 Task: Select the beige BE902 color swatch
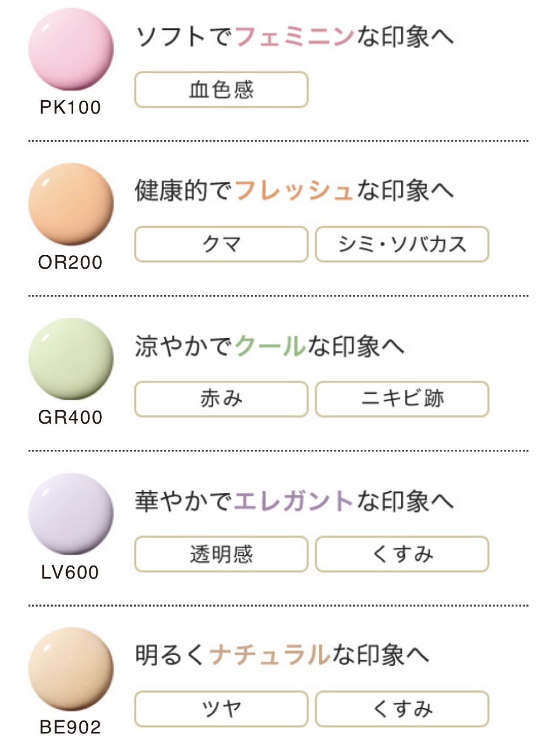click(71, 669)
